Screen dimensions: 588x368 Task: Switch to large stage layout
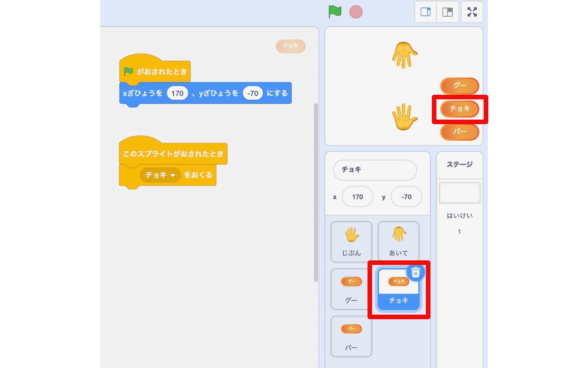[447, 12]
